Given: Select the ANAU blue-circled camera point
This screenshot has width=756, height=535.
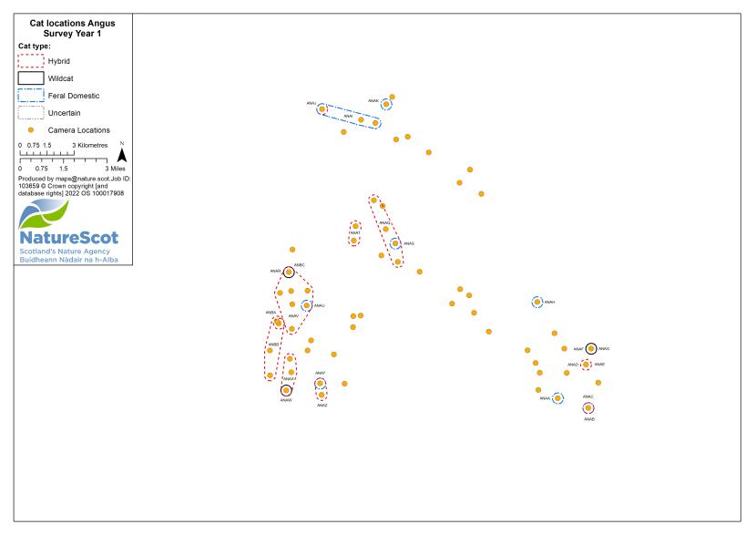Looking at the screenshot, I should (x=306, y=305).
